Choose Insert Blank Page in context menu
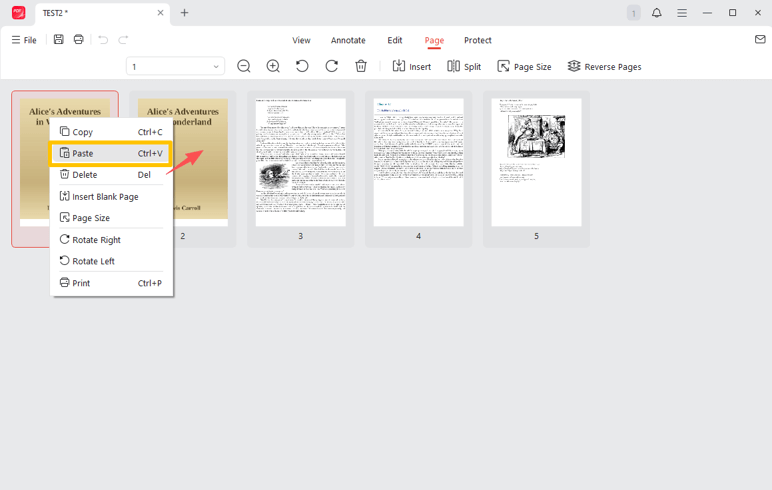 [x=111, y=196]
